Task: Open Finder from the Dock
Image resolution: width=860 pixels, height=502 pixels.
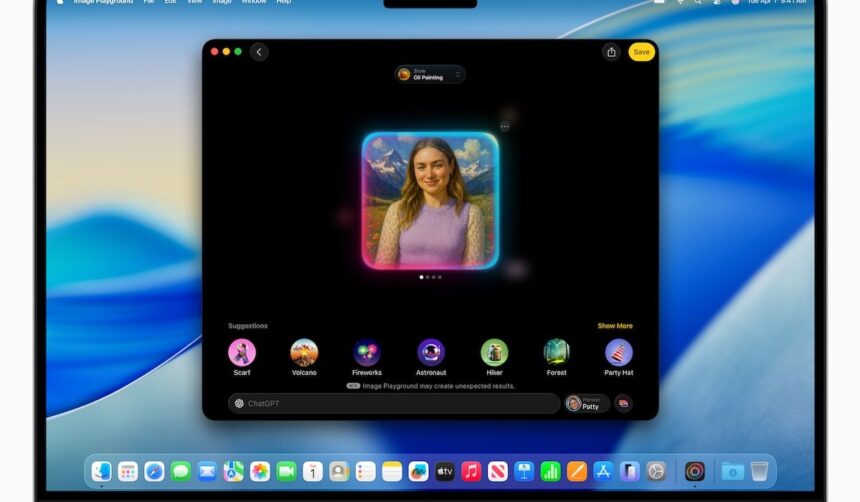Action: 101,471
